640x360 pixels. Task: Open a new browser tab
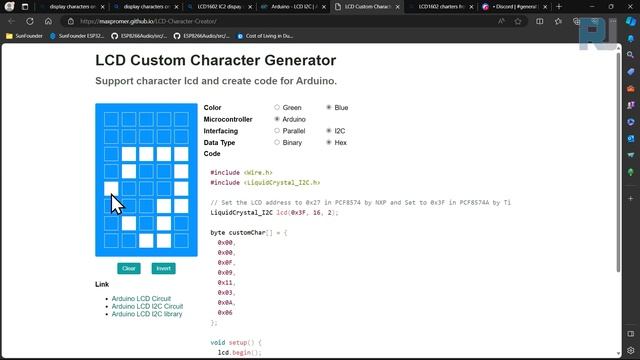[559, 7]
